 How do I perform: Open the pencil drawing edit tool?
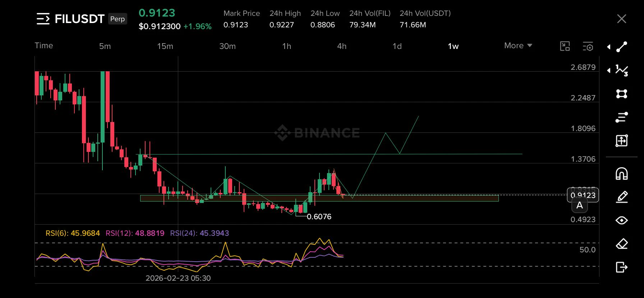click(x=622, y=197)
